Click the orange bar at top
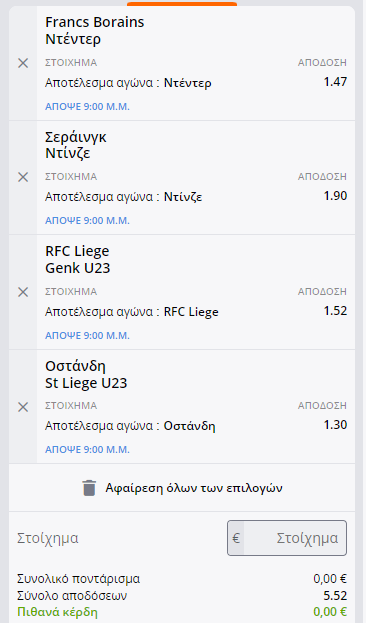The height and width of the screenshot is (623, 366). coord(182,4)
